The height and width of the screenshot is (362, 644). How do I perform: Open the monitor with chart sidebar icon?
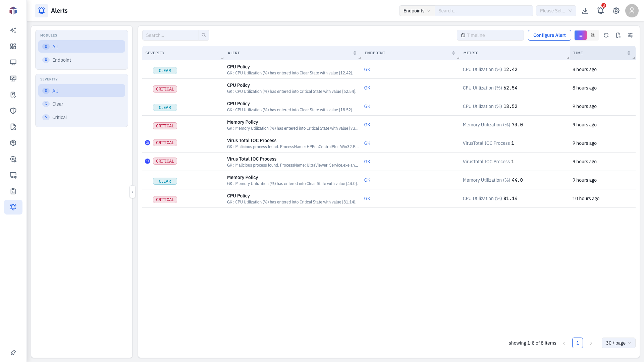13,78
